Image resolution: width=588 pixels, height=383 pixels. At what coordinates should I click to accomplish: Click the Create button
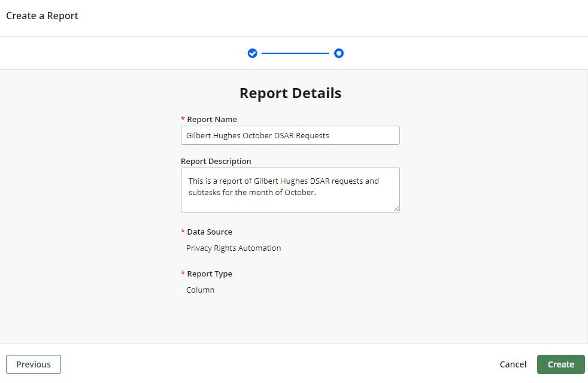point(560,364)
